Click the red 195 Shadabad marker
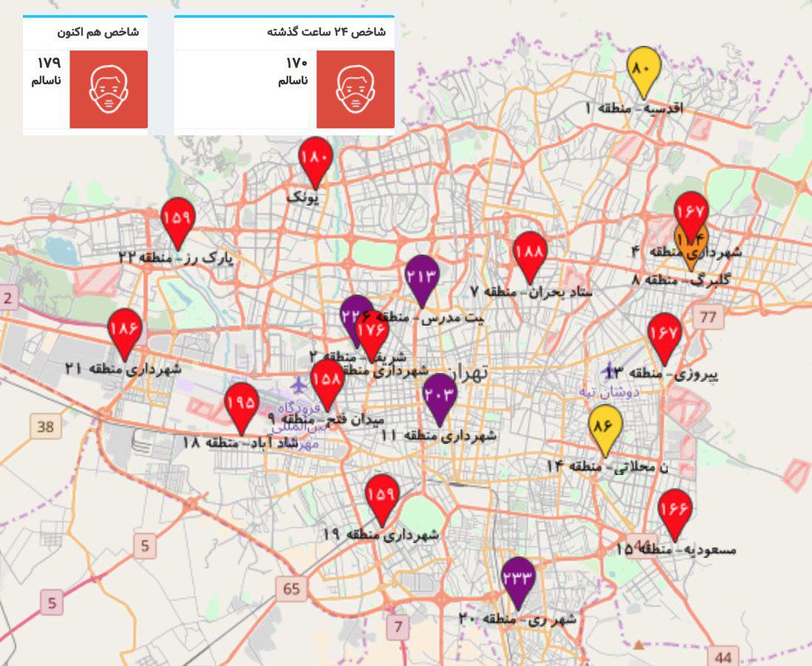812x666 pixels. pos(241,403)
